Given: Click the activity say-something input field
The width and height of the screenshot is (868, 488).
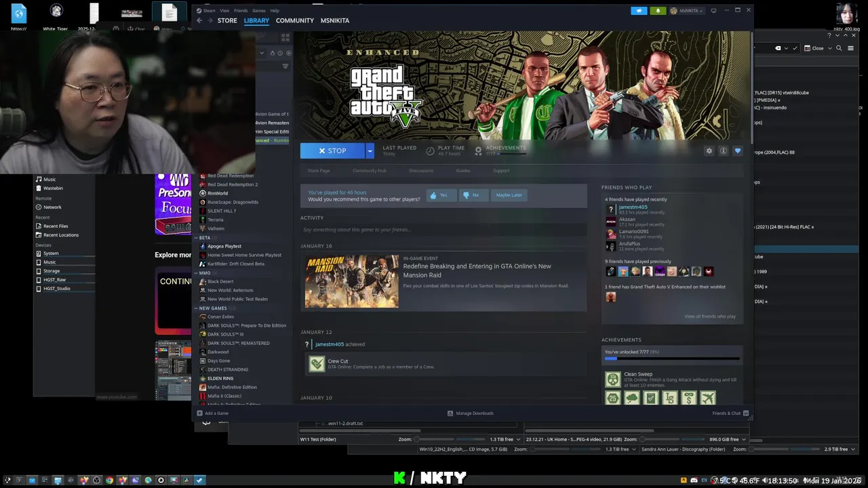Looking at the screenshot, I should coord(443,230).
